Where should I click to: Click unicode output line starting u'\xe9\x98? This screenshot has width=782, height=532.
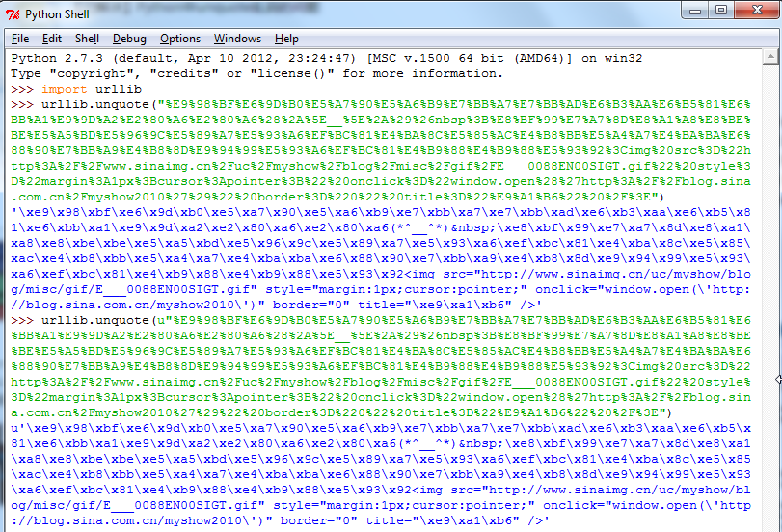(381, 428)
